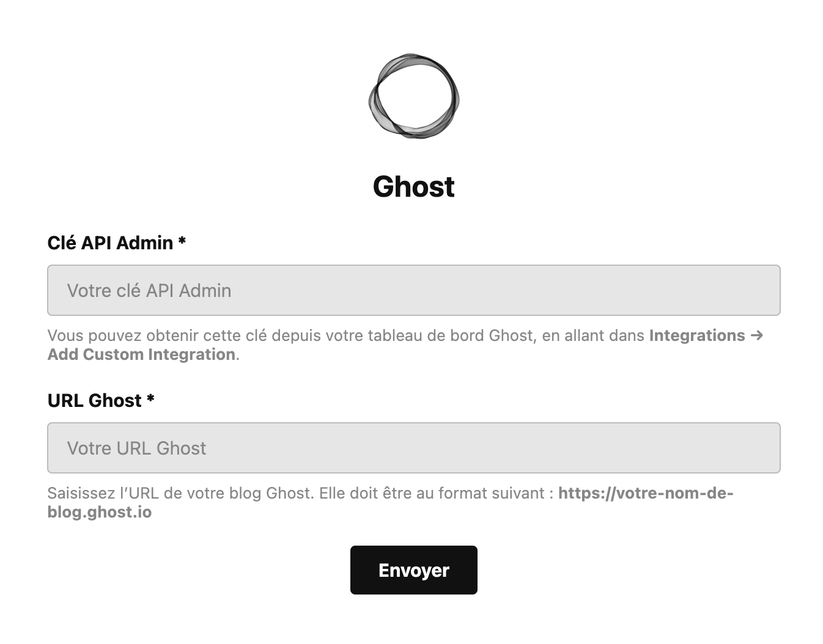This screenshot has width=823, height=644.
Task: Click inside the 'Votre clé API Admin' field
Action: pos(413,290)
